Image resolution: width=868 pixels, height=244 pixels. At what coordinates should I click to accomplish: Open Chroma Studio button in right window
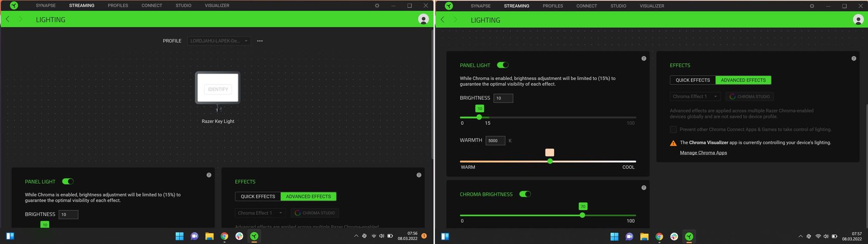tap(749, 96)
